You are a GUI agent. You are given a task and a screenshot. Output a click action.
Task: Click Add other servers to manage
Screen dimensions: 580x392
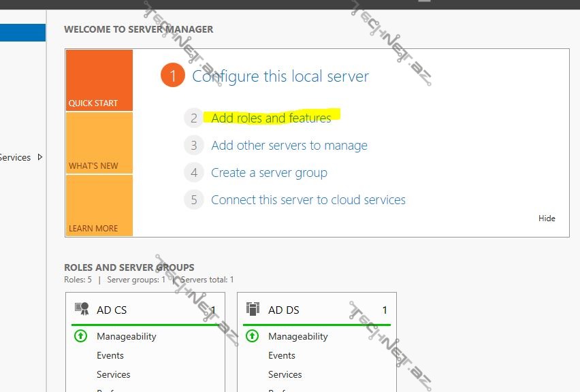(289, 145)
